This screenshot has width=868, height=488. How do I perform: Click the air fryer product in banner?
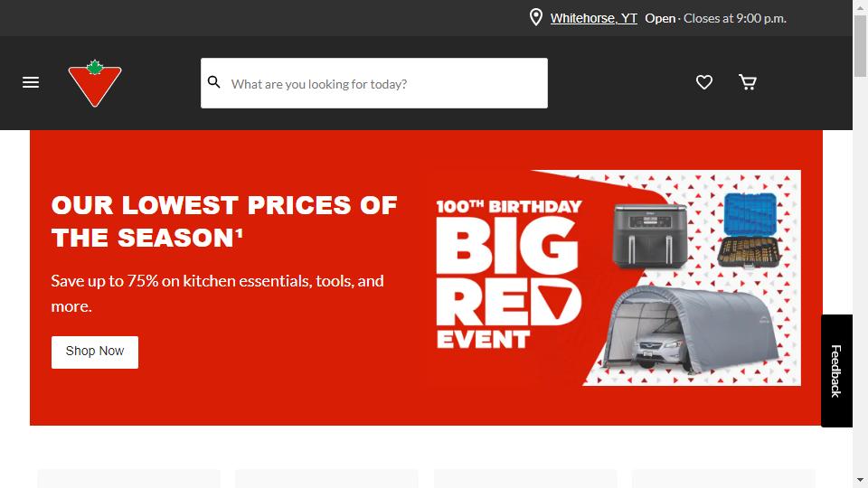[x=650, y=236]
